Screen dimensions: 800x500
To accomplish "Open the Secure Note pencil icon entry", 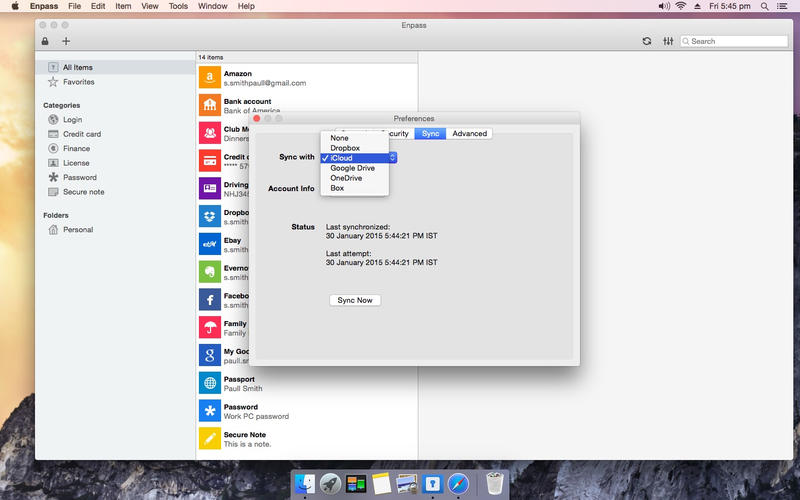I will click(x=209, y=439).
